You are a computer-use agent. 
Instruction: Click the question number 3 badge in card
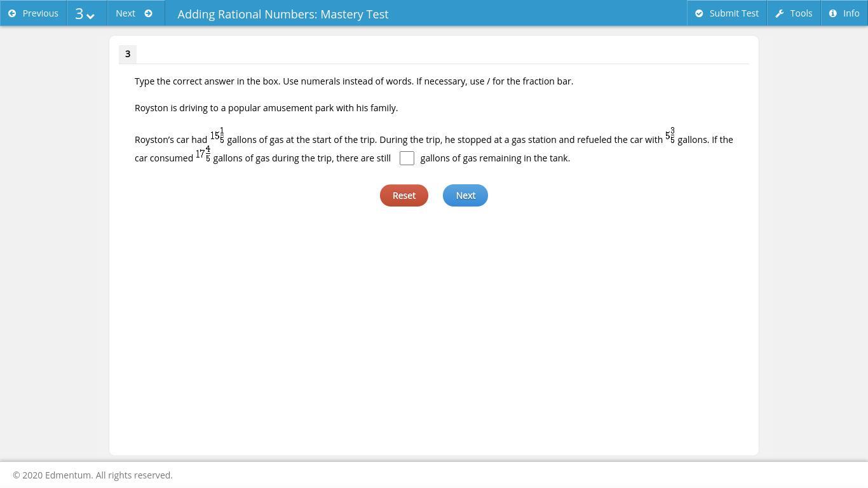click(128, 54)
